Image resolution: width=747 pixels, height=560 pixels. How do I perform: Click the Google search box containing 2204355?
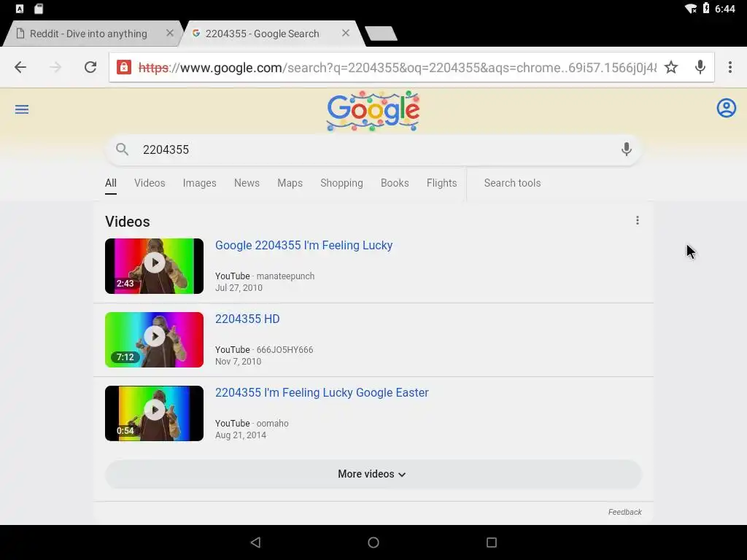(373, 149)
